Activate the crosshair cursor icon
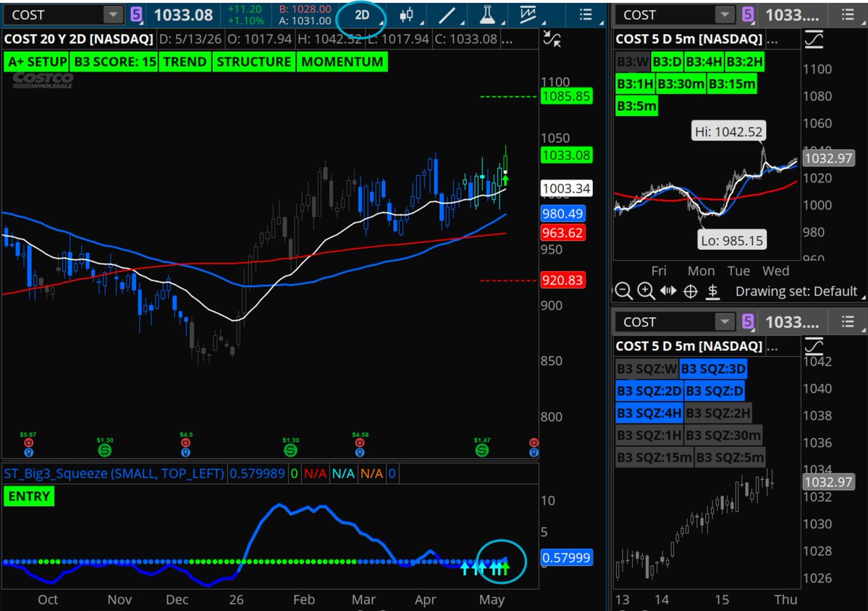 click(691, 291)
